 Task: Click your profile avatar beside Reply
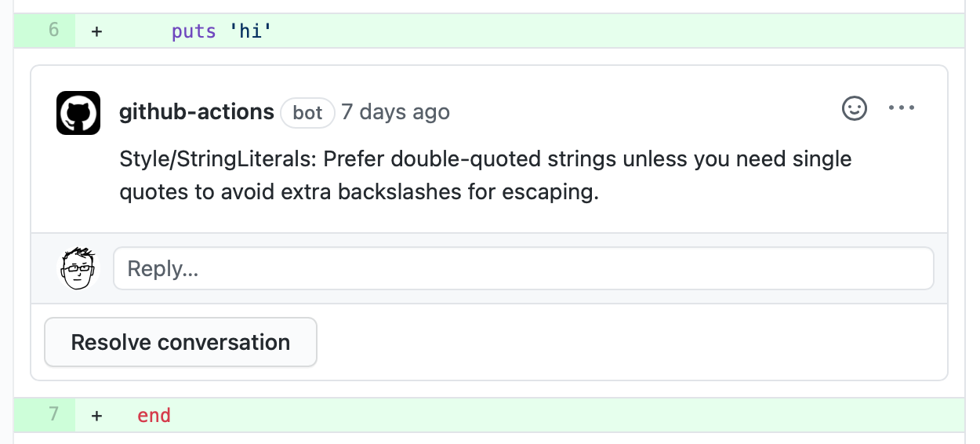[79, 268]
